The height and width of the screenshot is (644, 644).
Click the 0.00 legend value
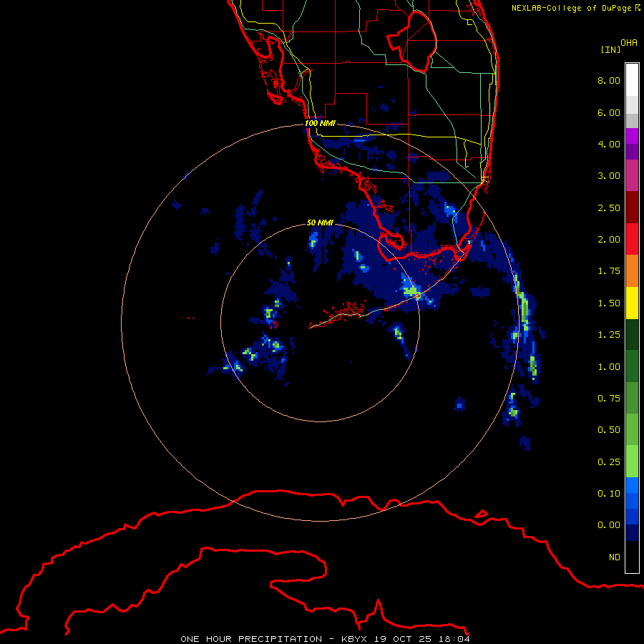pyautogui.click(x=609, y=525)
